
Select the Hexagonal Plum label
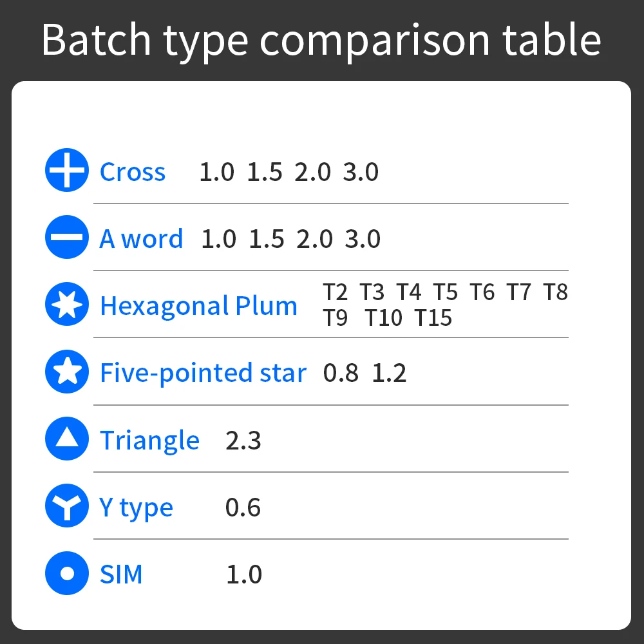[198, 306]
